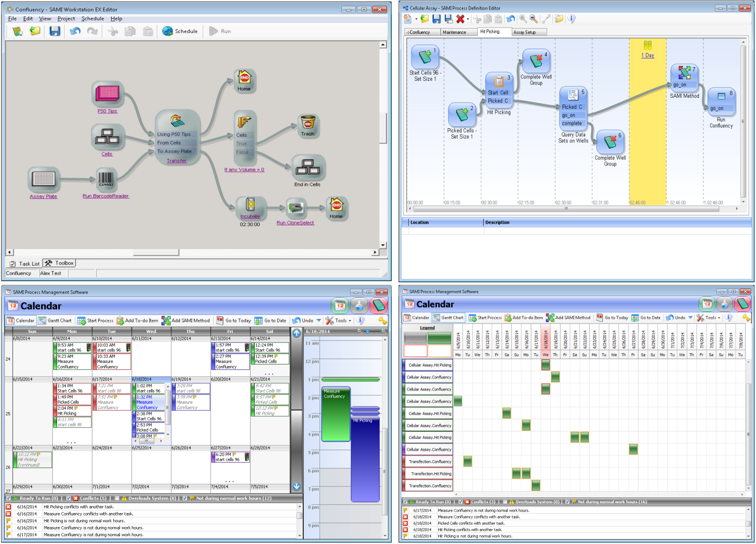Click the red X delete icon in Process Definition Editor
The image size is (756, 544).
[x=460, y=19]
